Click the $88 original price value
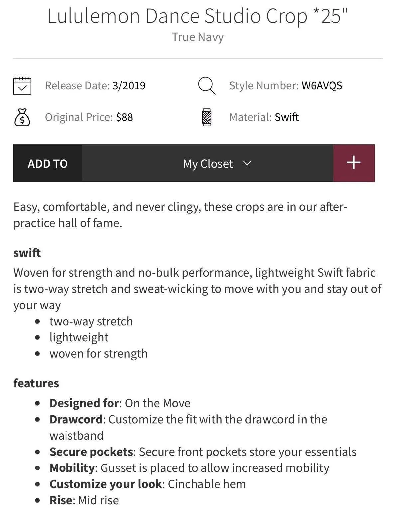This screenshot has height=532, width=396. pyautogui.click(x=124, y=117)
